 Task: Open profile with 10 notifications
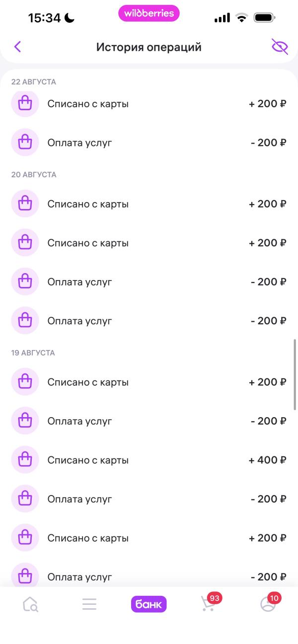coord(268,604)
